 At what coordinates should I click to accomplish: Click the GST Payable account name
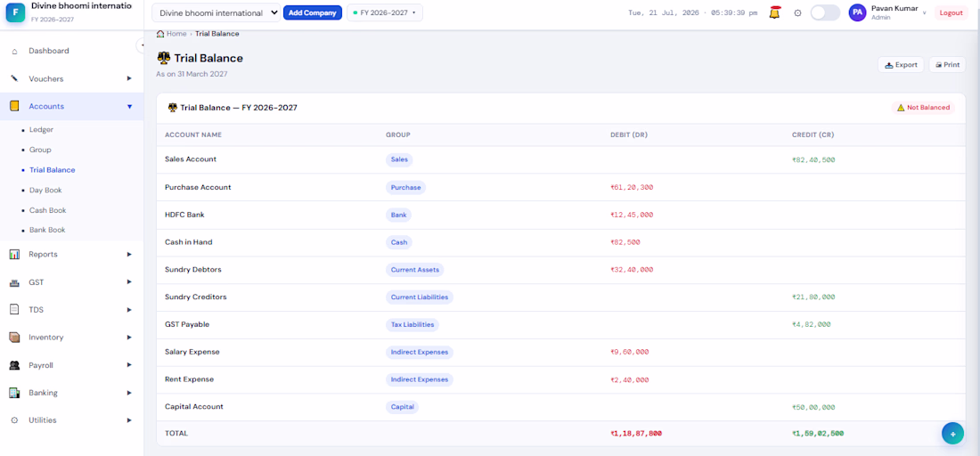click(x=187, y=325)
